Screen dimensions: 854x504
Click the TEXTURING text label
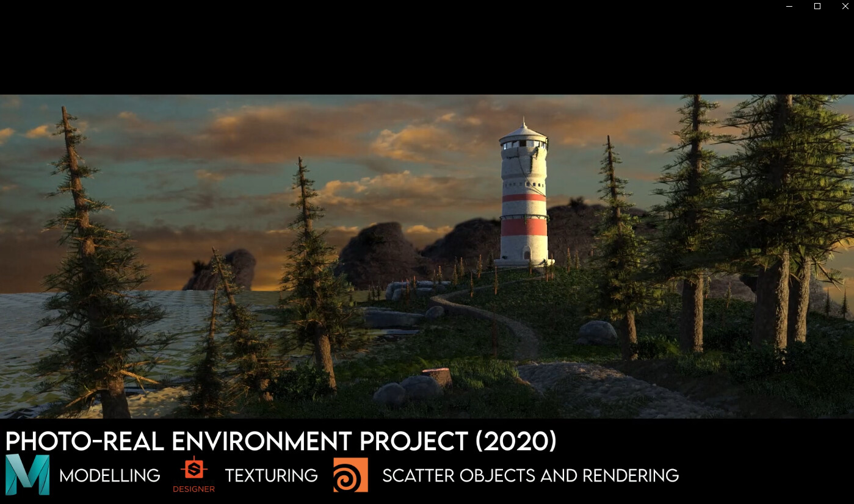pyautogui.click(x=271, y=475)
